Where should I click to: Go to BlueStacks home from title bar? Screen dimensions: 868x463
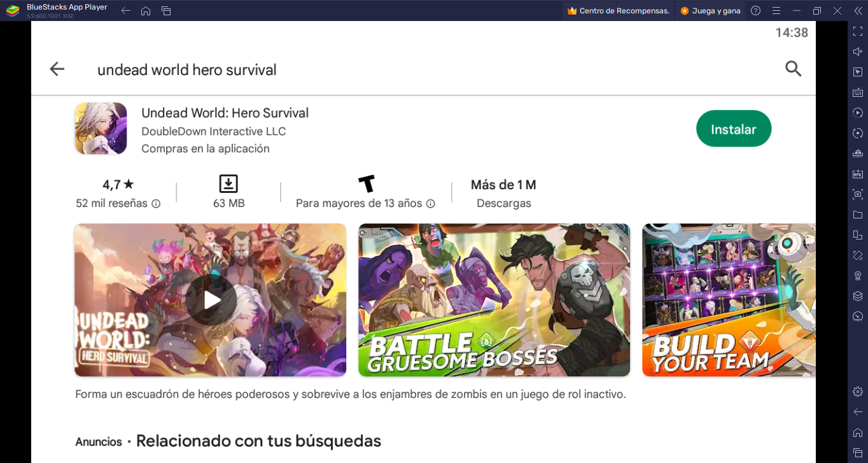(146, 11)
